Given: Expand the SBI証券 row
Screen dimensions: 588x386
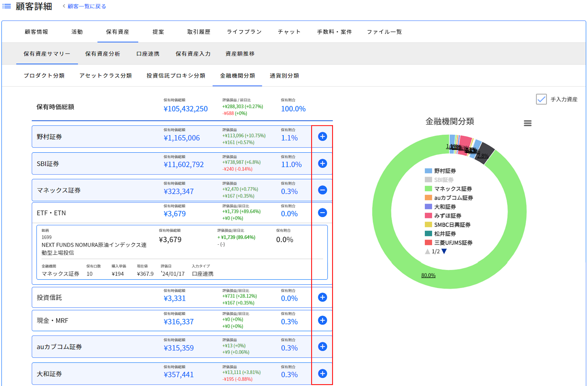Looking at the screenshot, I should tap(322, 163).
